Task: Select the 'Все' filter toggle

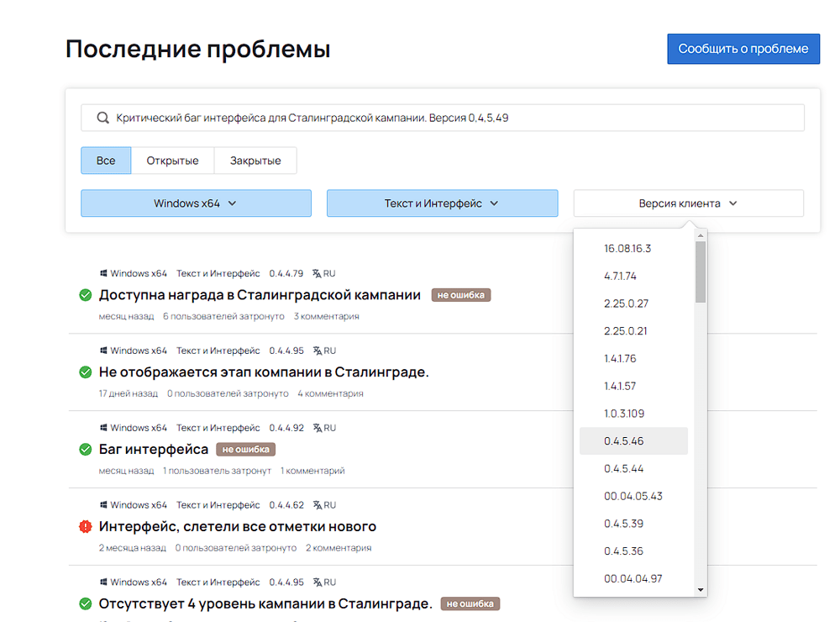Action: 106,161
